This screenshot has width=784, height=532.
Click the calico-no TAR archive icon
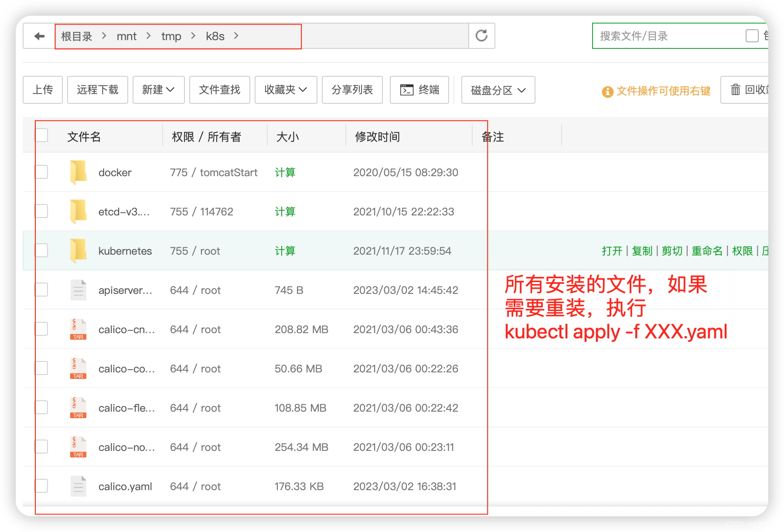pos(78,447)
